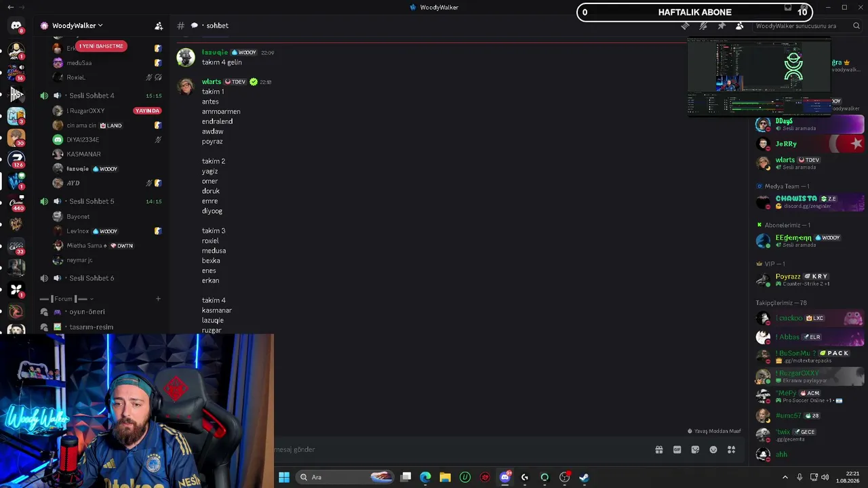Open CHAWISTA profile in member list

pos(810,202)
